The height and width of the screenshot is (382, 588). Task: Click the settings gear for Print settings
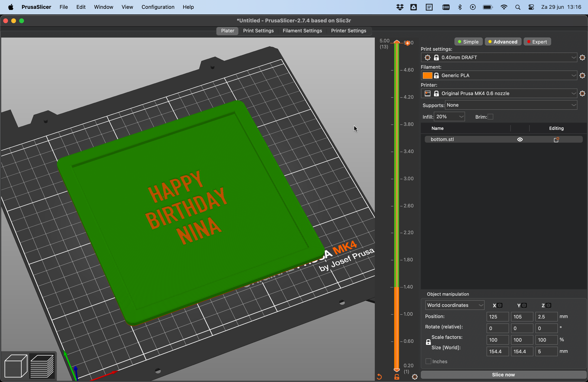[582, 57]
